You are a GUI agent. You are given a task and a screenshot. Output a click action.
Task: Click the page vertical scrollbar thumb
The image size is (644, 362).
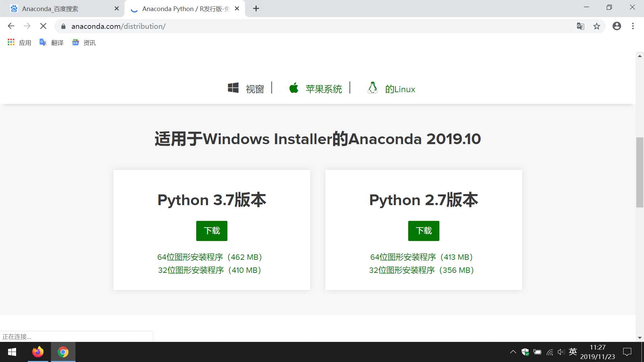[x=640, y=172]
